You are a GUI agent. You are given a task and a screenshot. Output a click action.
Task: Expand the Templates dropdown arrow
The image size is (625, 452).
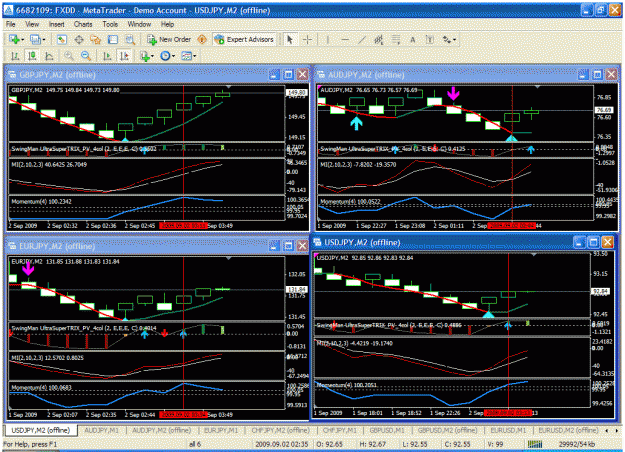(195, 56)
